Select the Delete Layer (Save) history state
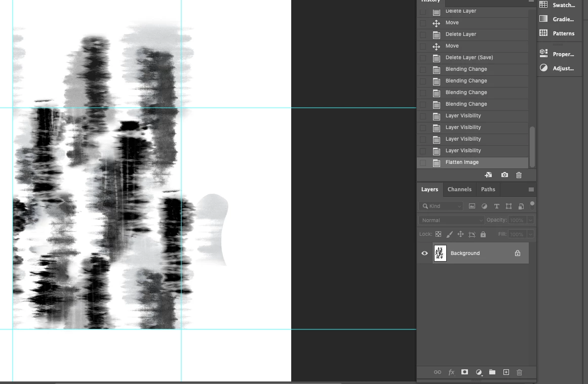 tap(473, 58)
